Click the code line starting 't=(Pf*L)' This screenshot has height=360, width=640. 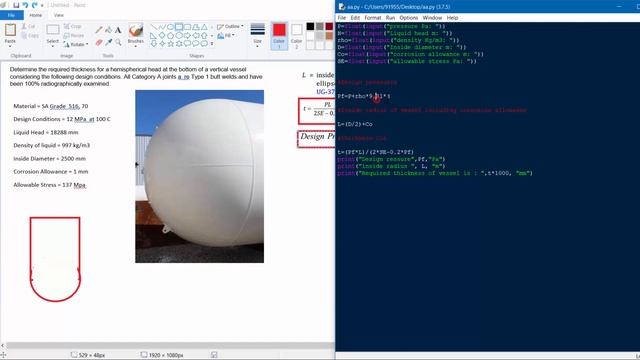(x=376, y=152)
